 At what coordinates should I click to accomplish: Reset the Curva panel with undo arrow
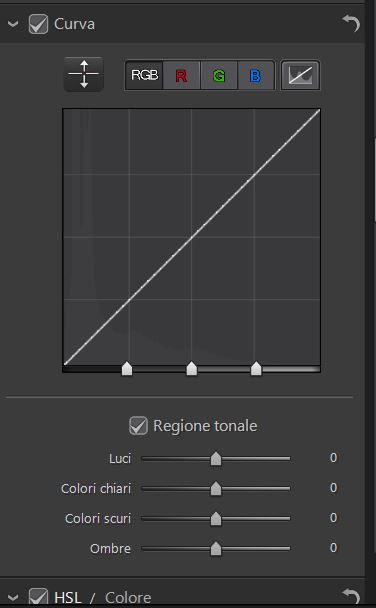click(x=351, y=24)
